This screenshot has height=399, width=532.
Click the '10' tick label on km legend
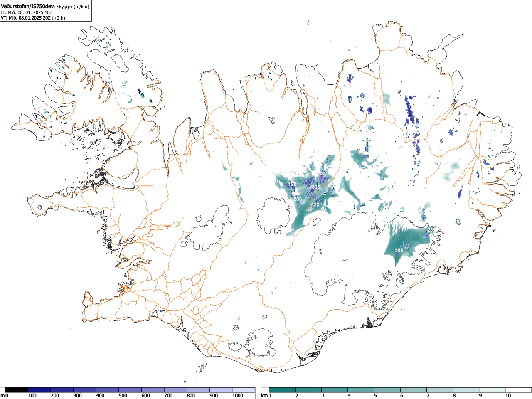(507, 396)
